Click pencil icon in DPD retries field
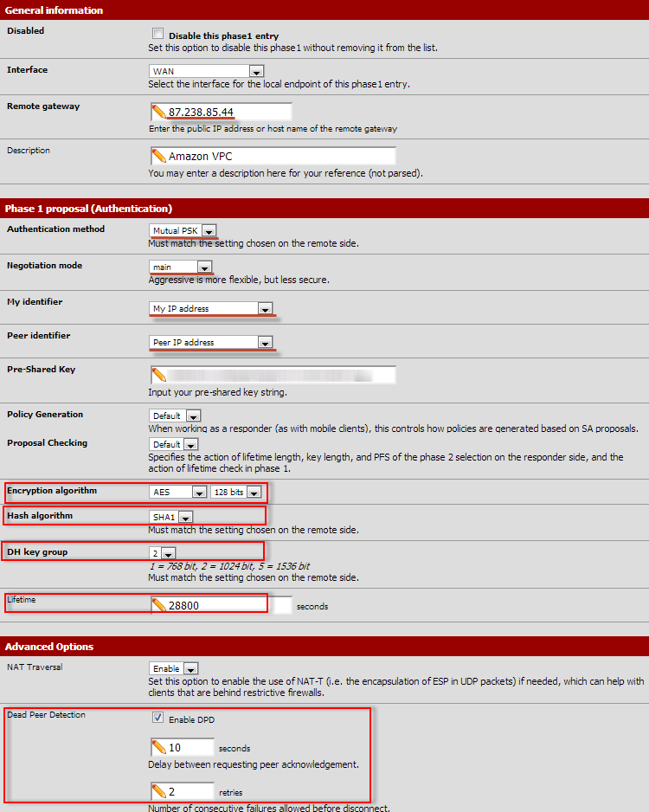Viewport: 649px width, 812px height. pyautogui.click(x=159, y=791)
